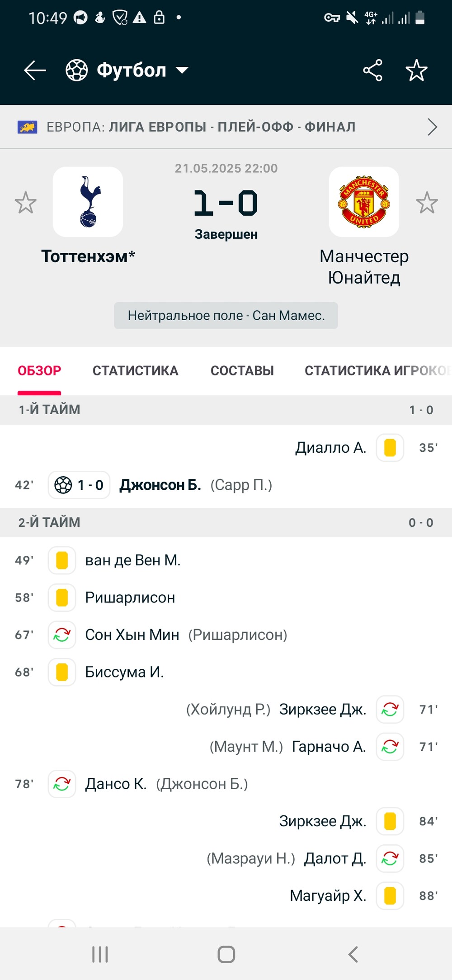Open the Футбол sport dropdown
The width and height of the screenshot is (452, 980).
127,71
